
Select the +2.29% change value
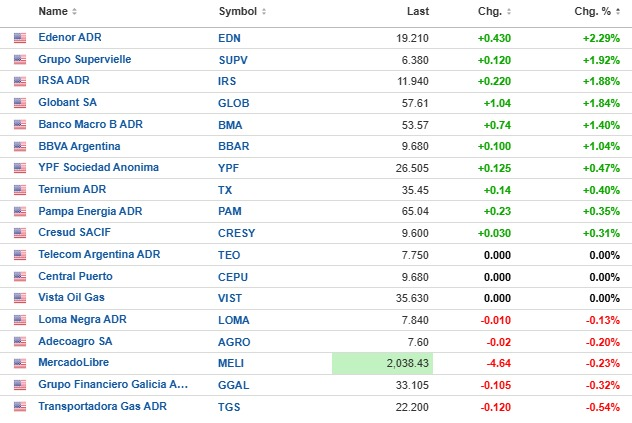tap(601, 38)
